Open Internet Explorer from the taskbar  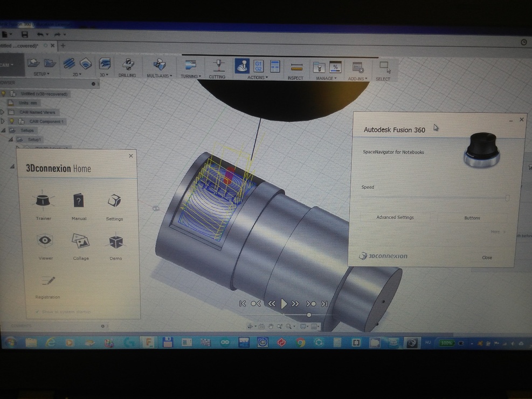tap(51, 342)
